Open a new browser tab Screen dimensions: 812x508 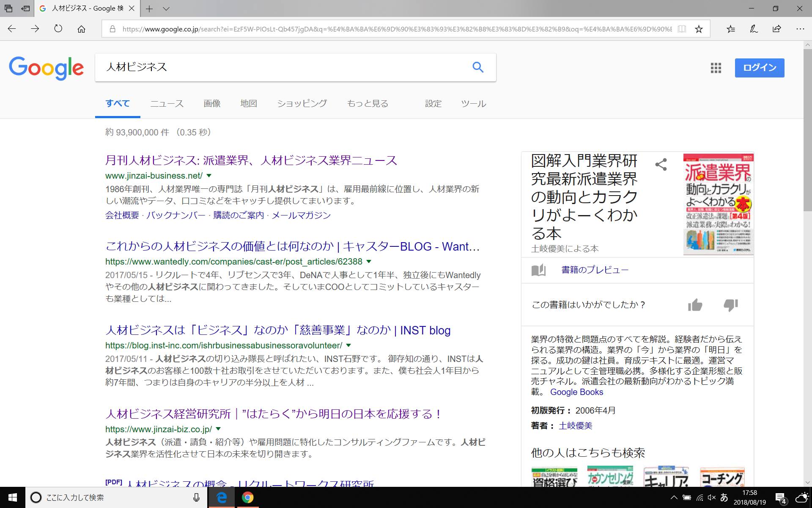click(149, 8)
